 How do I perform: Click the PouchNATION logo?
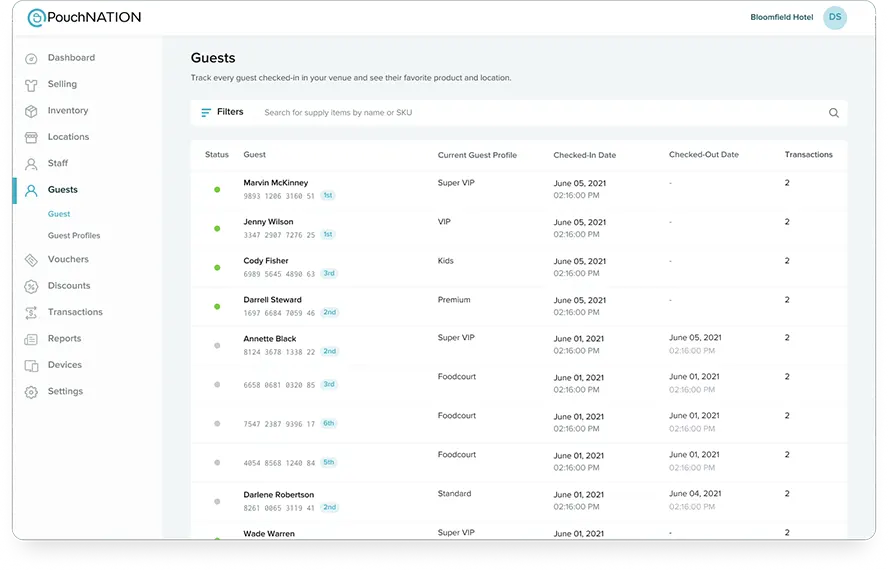point(84,17)
